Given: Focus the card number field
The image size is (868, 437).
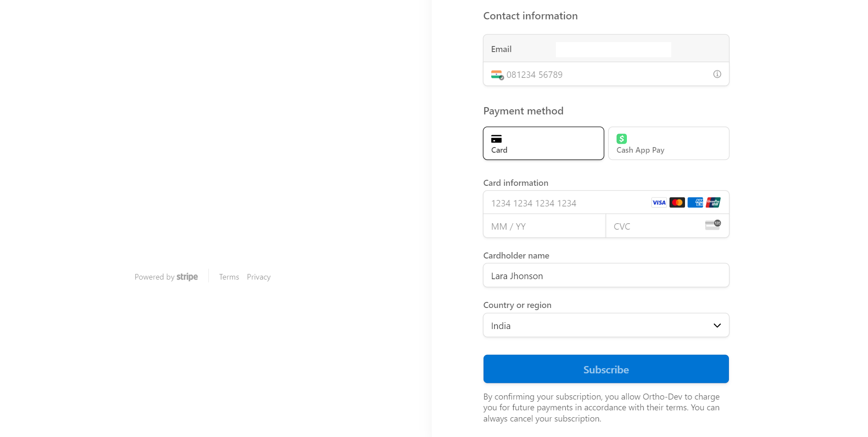Looking at the screenshot, I should click(x=564, y=203).
